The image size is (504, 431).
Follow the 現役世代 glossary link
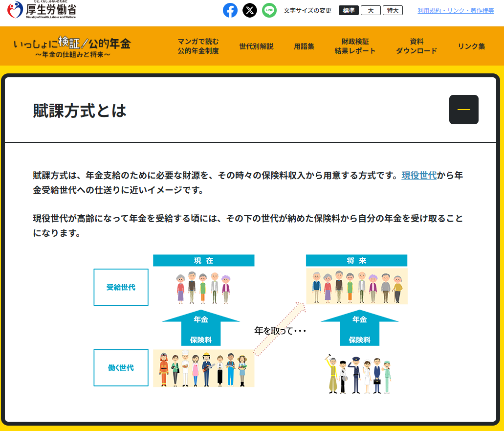(419, 175)
